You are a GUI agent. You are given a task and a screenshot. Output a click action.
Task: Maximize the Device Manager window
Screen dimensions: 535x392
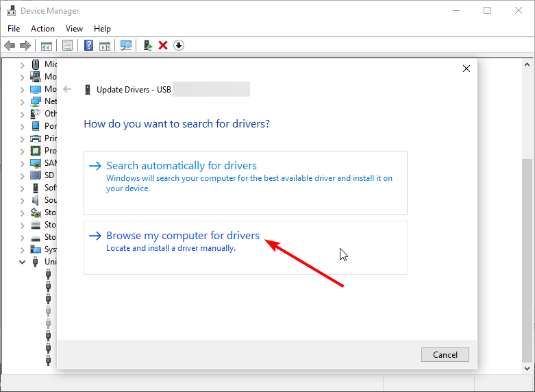(x=487, y=10)
